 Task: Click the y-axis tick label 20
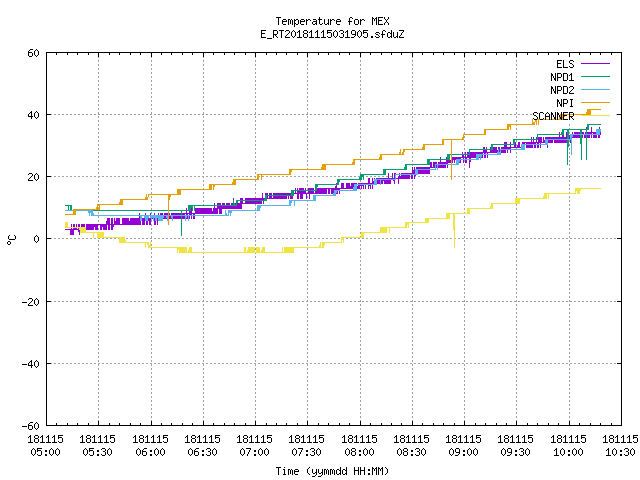coord(33,177)
